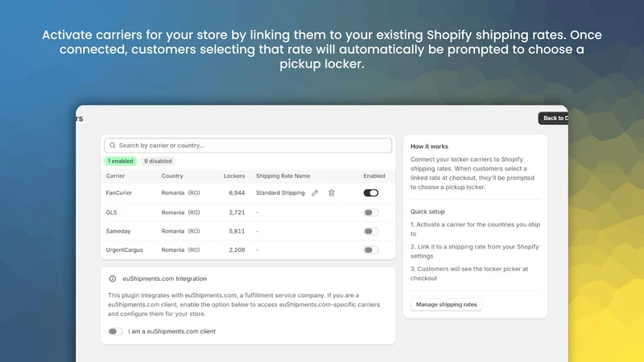Edit the Standard Shipping rate with pencil icon
The height and width of the screenshot is (362, 644).
(x=315, y=193)
